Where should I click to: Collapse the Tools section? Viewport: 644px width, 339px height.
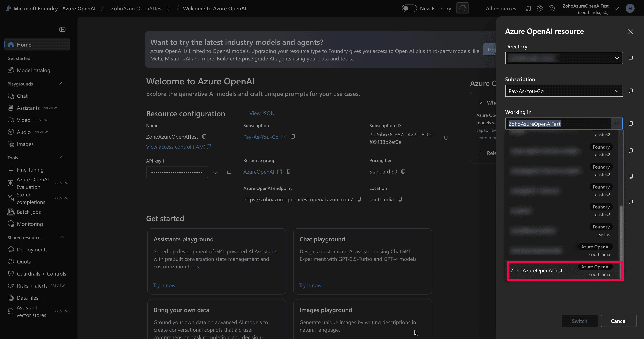pos(62,157)
